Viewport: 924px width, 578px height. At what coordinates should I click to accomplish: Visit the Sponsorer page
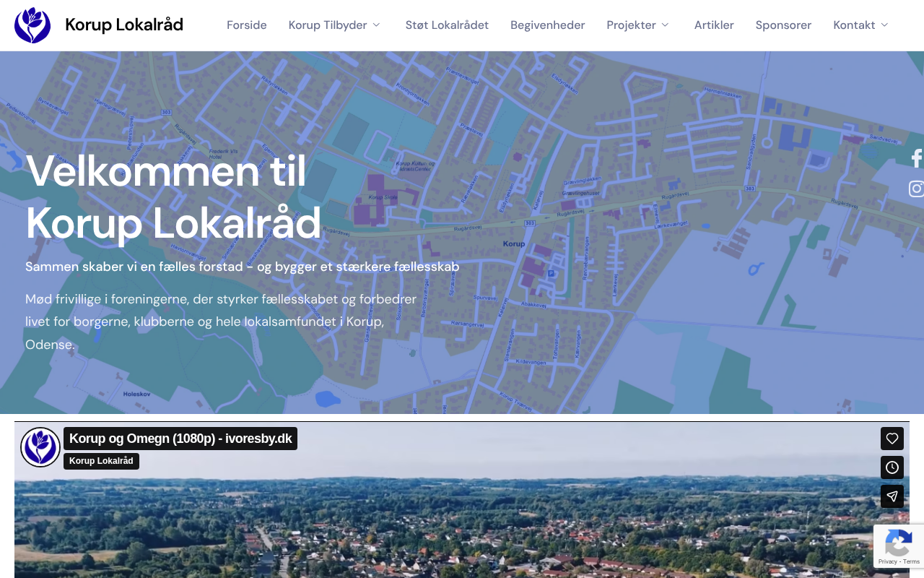click(x=783, y=25)
